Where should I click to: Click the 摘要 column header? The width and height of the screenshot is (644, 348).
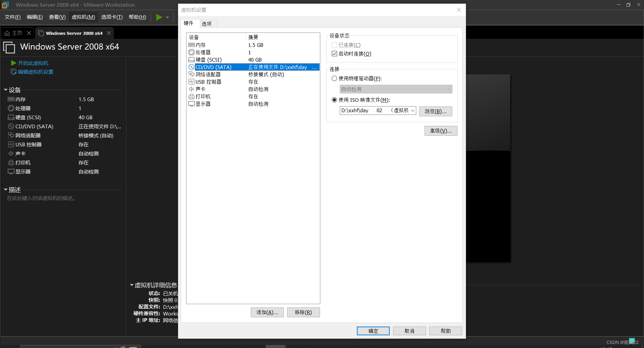pos(283,37)
